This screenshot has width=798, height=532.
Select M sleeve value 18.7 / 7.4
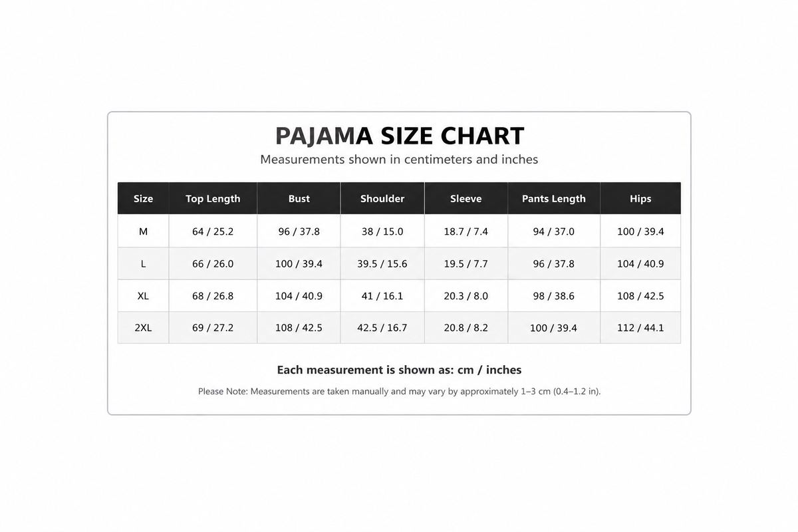[x=466, y=231]
